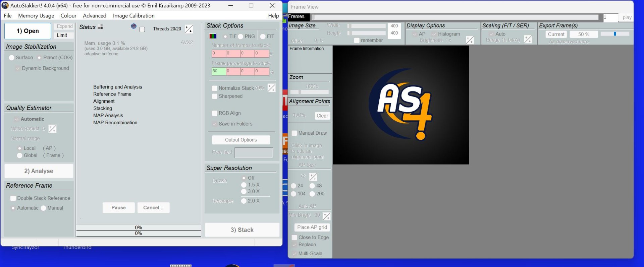The height and width of the screenshot is (267, 644).
Task: Click the RGB colour bars icon in Stack Options
Action: pyautogui.click(x=213, y=36)
